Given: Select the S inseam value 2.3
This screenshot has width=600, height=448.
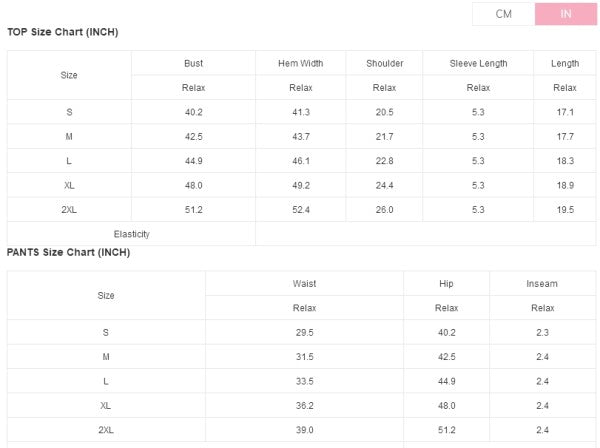Looking at the screenshot, I should pos(542,332).
